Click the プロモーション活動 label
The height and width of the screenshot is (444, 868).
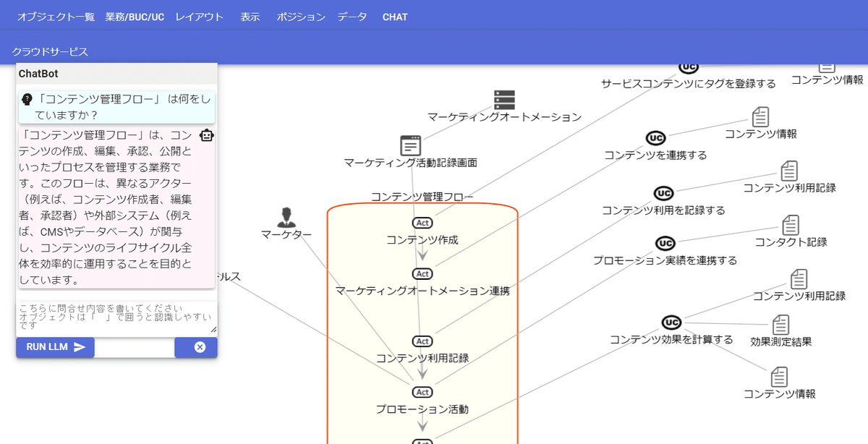pyautogui.click(x=422, y=409)
